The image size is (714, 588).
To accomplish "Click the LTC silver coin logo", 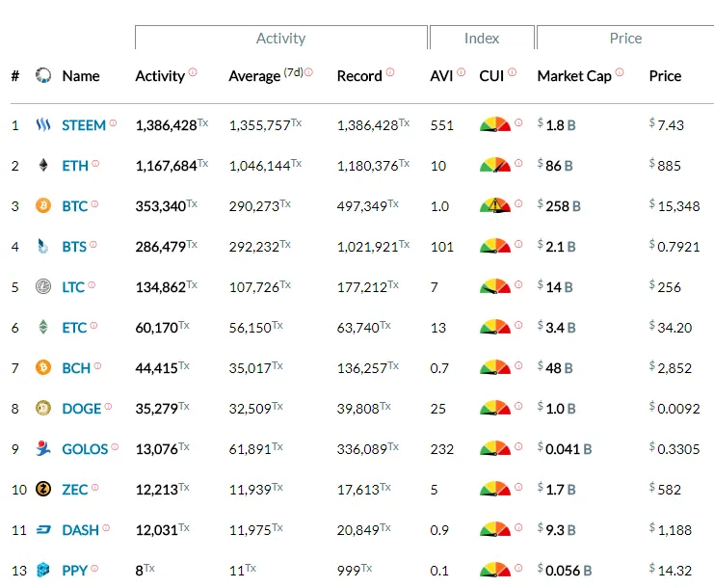I will pyautogui.click(x=43, y=286).
